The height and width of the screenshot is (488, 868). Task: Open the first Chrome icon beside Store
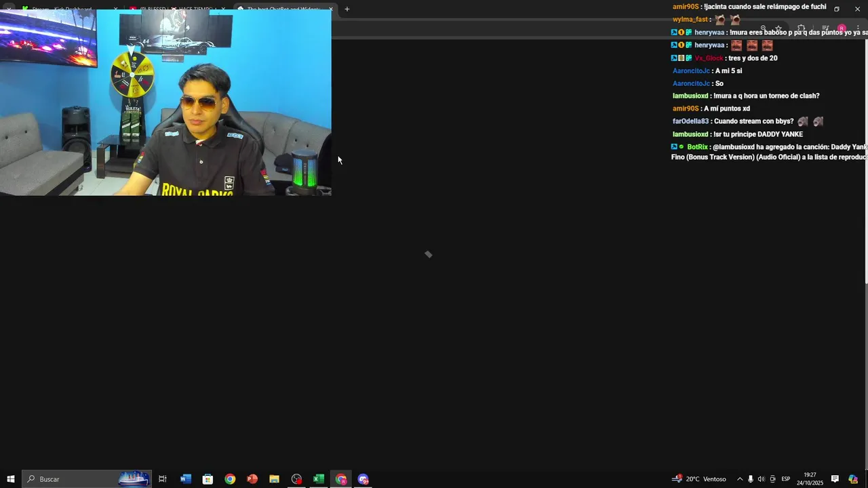coord(231,479)
